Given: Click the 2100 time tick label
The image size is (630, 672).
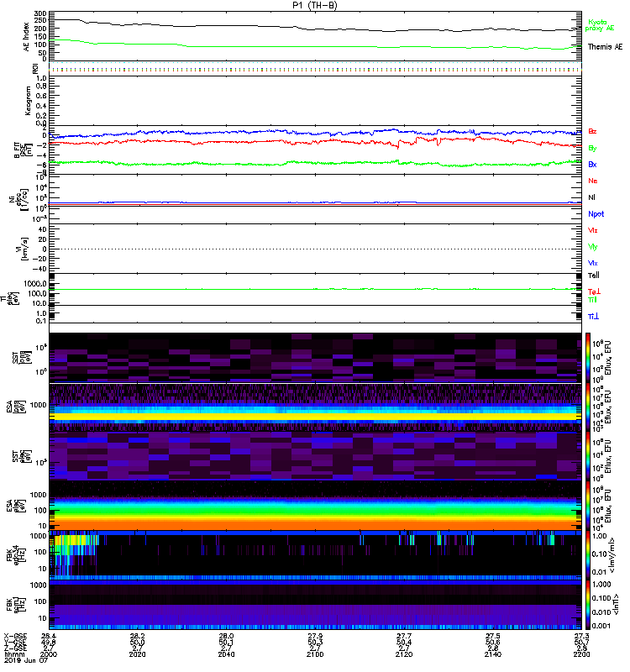Looking at the screenshot, I should [x=315, y=654].
